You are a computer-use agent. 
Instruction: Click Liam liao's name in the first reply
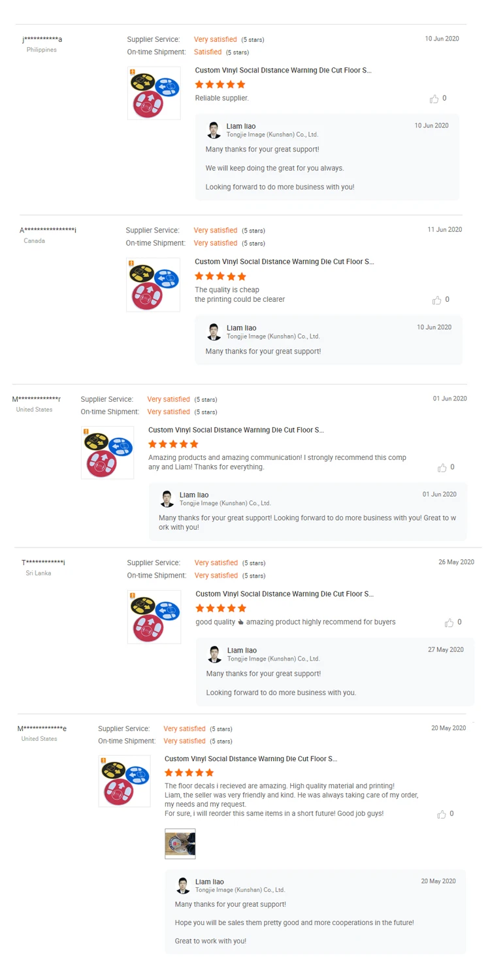pos(241,126)
